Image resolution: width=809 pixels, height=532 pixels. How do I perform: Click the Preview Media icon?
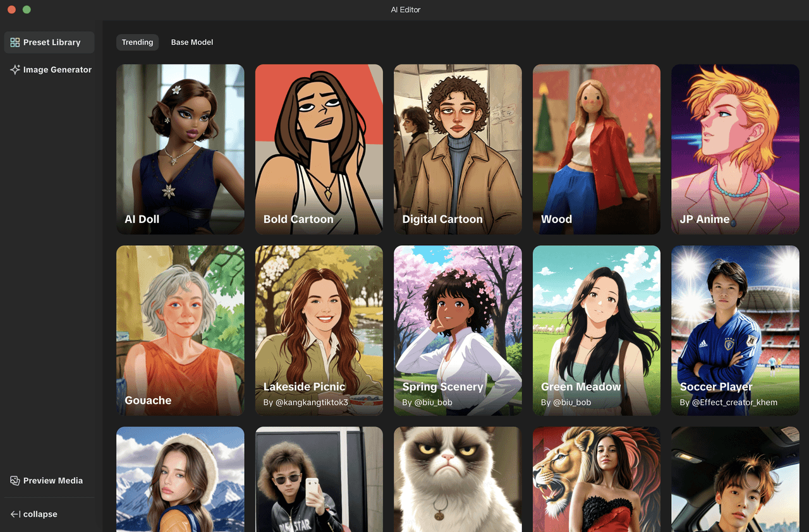[15, 481]
